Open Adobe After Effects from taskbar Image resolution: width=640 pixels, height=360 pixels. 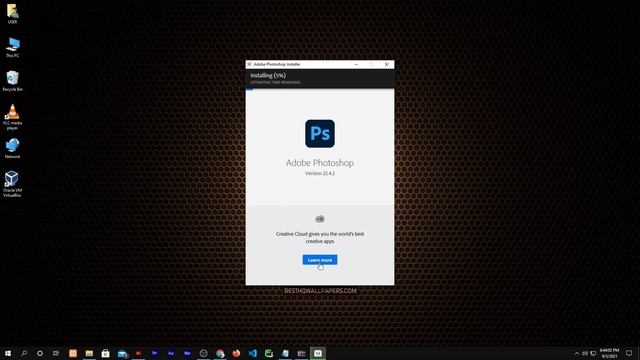[x=171, y=353]
